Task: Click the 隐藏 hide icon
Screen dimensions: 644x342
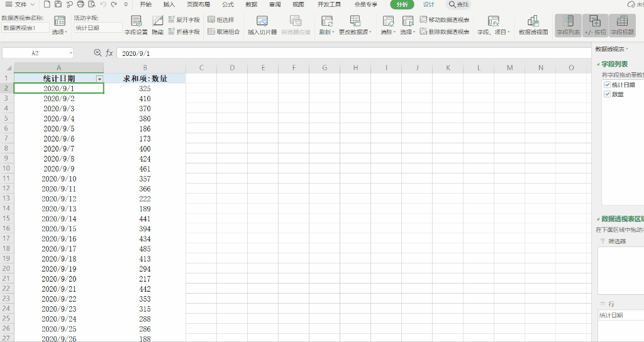Action: click(x=158, y=25)
